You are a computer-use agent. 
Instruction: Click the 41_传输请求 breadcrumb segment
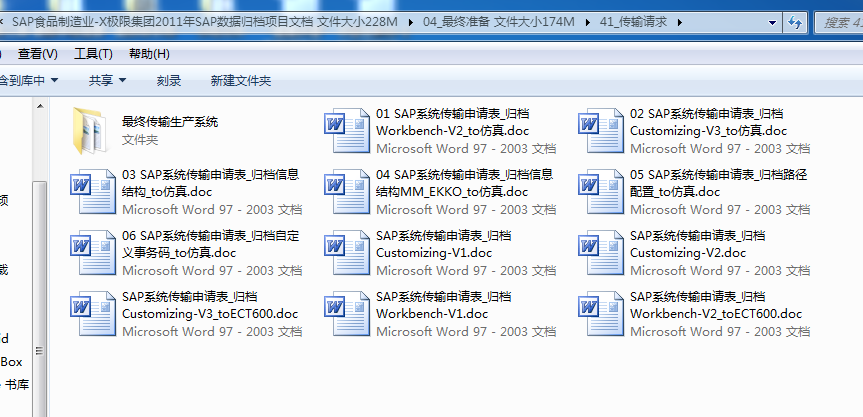pos(633,22)
